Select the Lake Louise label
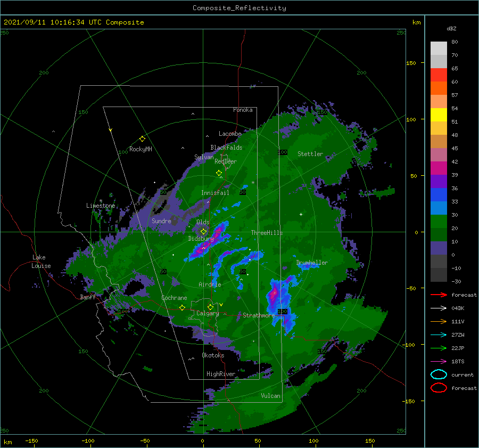 coord(41,262)
